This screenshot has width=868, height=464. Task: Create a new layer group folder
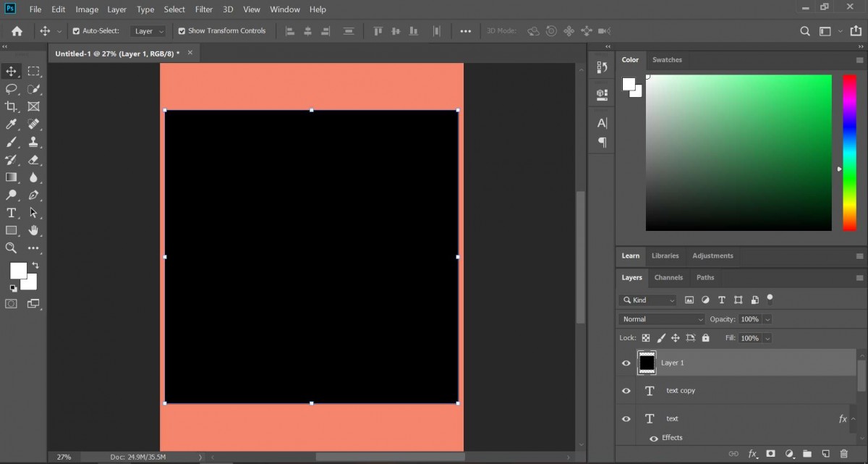[x=807, y=454]
